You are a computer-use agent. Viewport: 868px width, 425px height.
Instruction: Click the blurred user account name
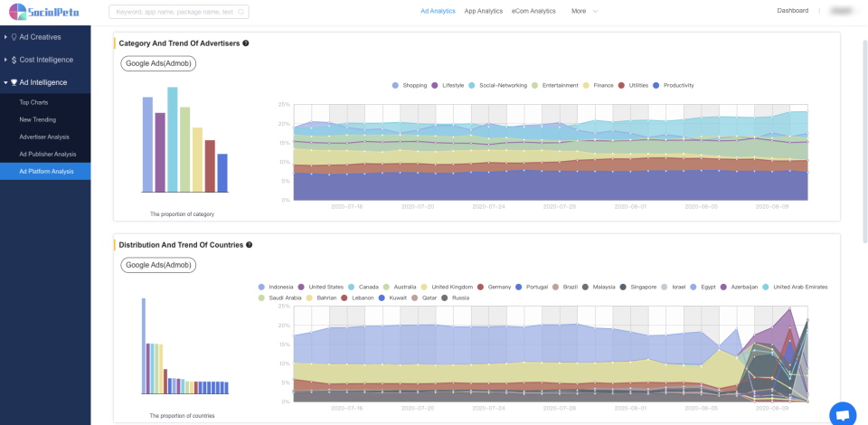842,11
